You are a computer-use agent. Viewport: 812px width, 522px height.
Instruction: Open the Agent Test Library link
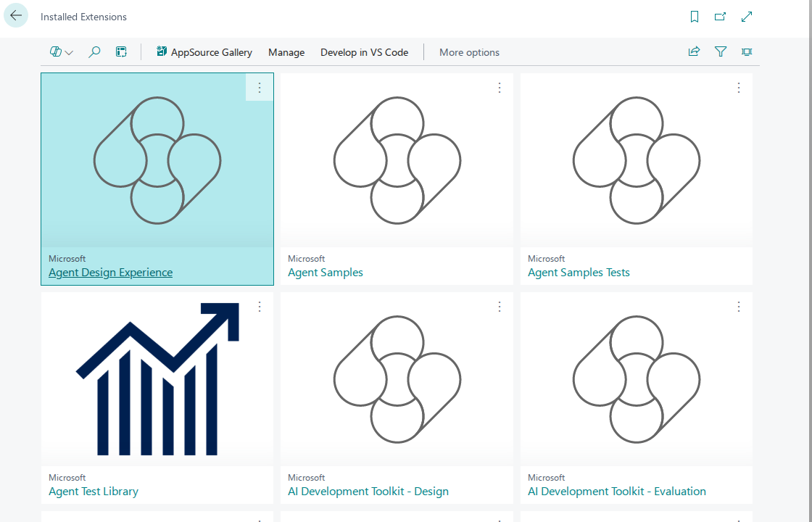pos(94,492)
